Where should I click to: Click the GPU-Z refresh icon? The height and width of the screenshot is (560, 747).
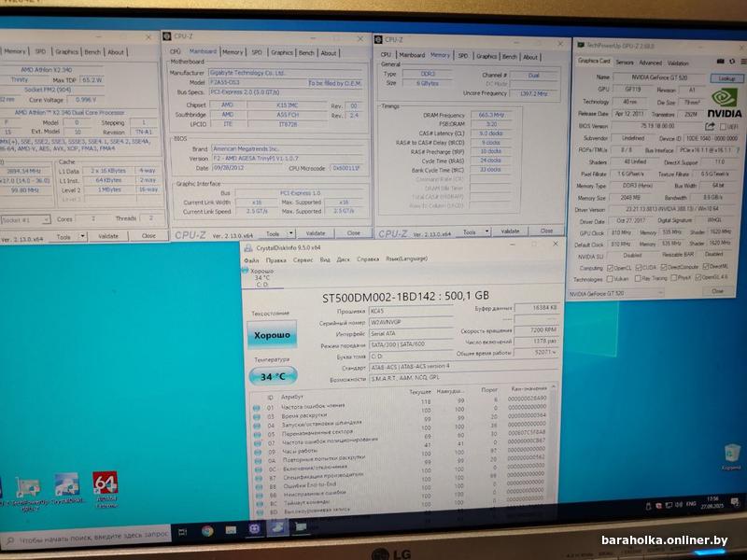[732, 61]
